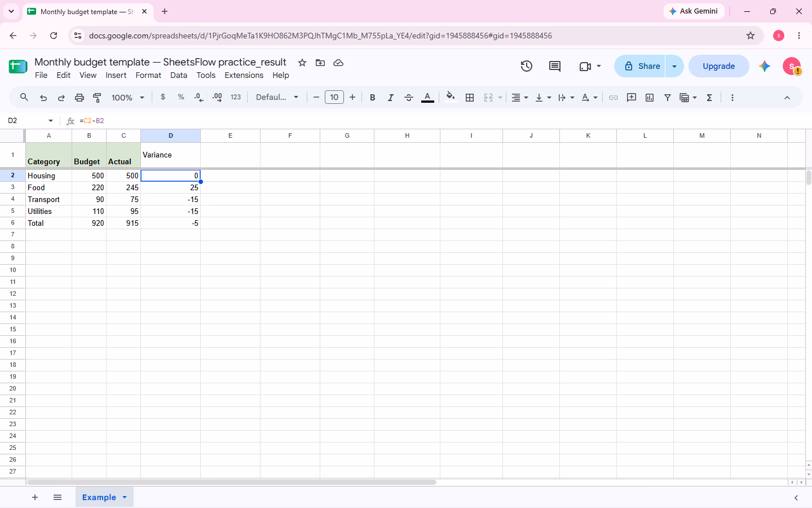812x508 pixels.
Task: Click the Upgrade button
Action: pos(719,66)
